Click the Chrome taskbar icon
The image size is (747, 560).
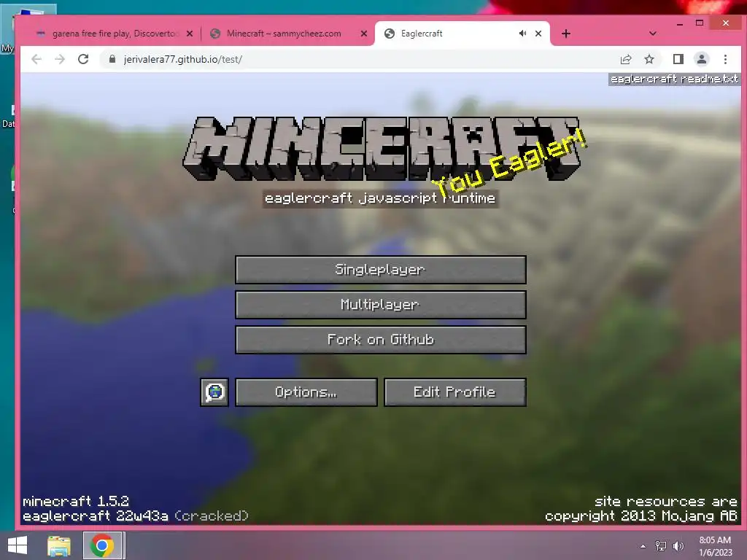tap(101, 545)
